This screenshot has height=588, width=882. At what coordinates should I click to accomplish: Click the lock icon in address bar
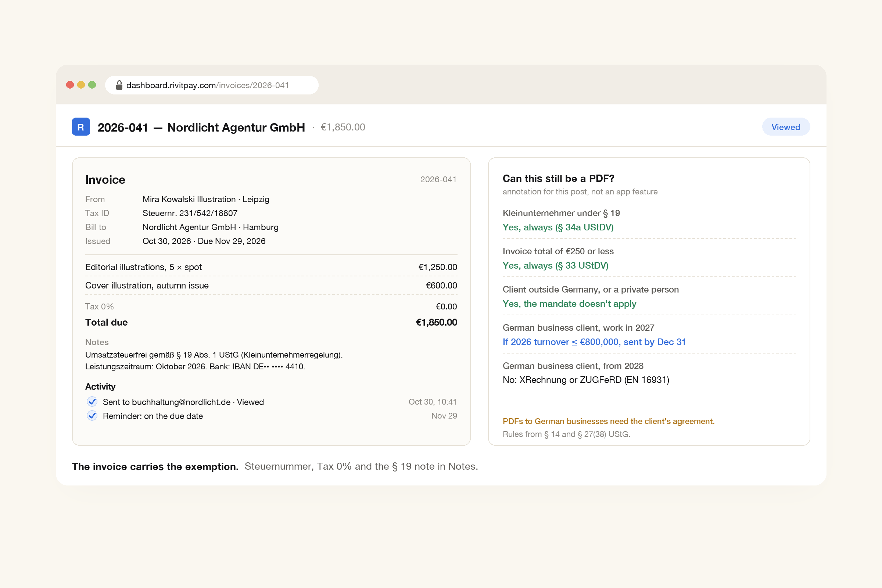(x=119, y=85)
